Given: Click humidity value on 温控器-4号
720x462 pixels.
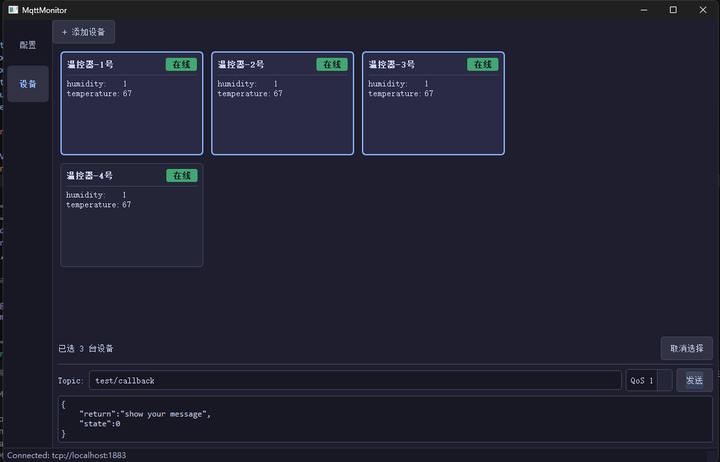Looking at the screenshot, I should point(124,195).
